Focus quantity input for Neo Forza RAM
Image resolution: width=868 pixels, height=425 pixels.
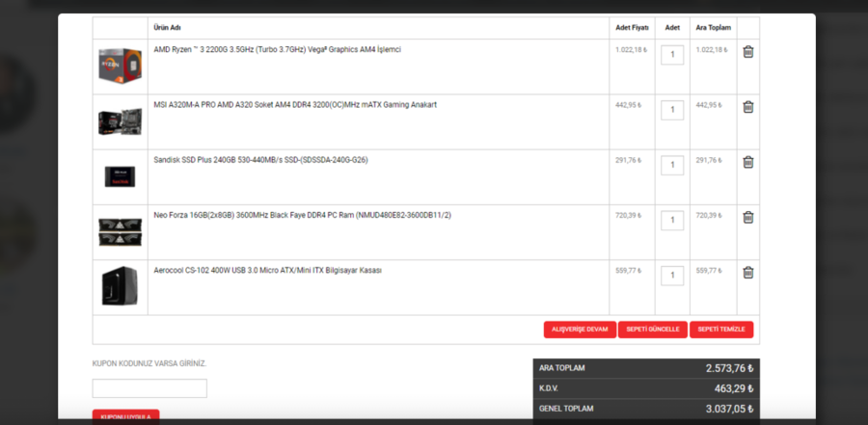672,221
